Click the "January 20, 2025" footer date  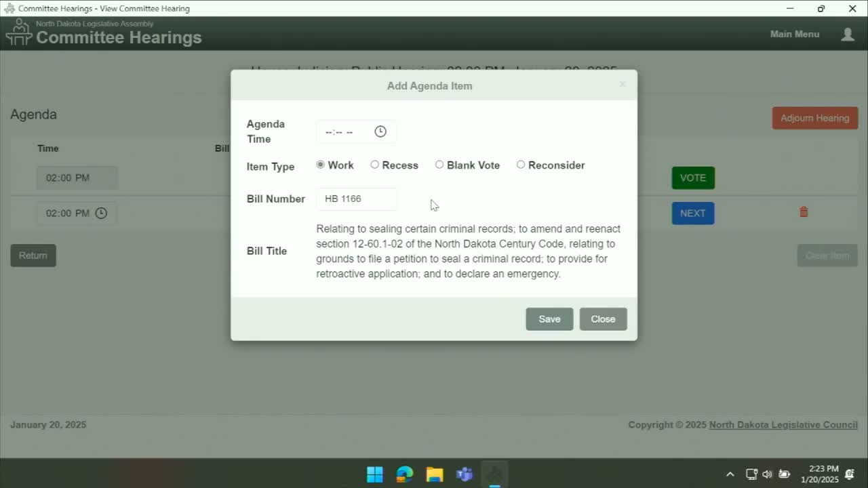pos(48,425)
